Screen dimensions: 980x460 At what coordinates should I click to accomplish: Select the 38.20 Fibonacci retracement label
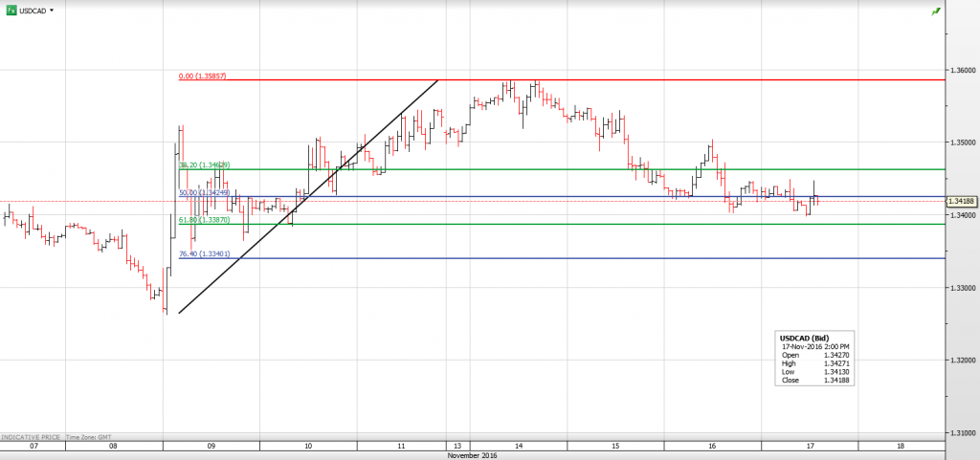(x=203, y=164)
